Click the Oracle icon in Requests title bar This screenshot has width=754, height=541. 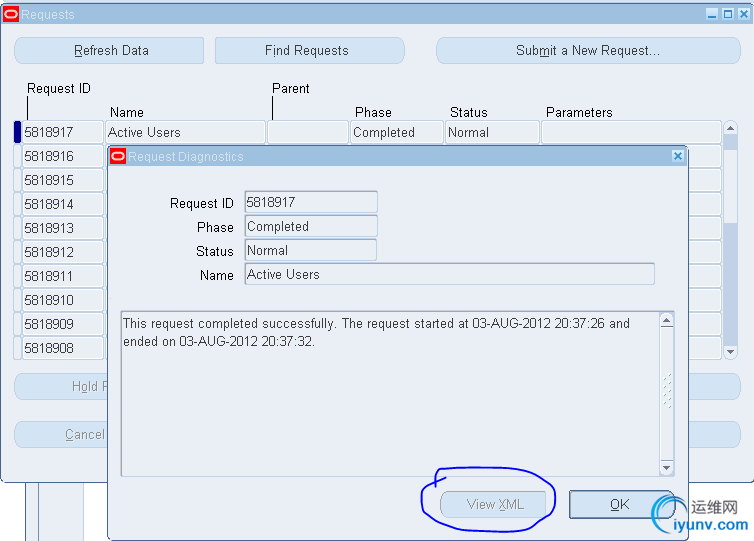[x=11, y=14]
